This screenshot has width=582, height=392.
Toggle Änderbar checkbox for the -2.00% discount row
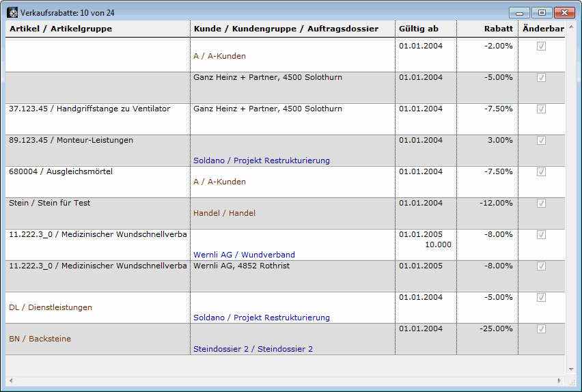pos(541,46)
